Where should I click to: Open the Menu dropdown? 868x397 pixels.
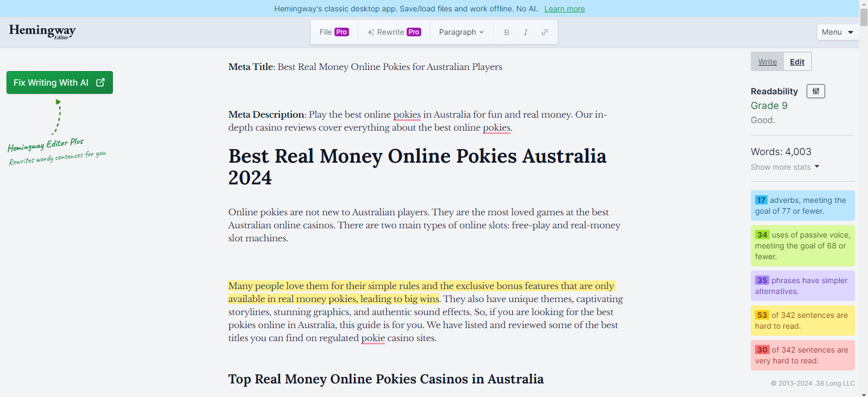point(837,32)
